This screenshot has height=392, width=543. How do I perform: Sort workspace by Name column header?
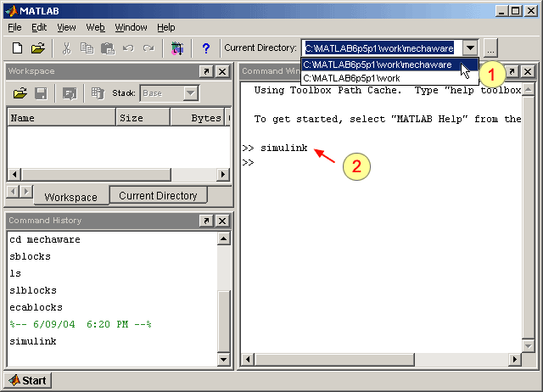point(61,117)
